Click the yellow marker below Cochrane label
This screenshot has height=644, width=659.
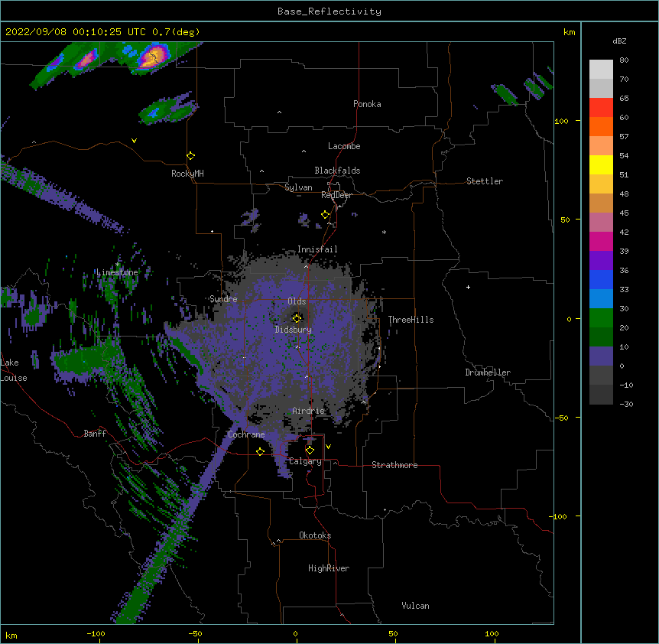(x=260, y=451)
